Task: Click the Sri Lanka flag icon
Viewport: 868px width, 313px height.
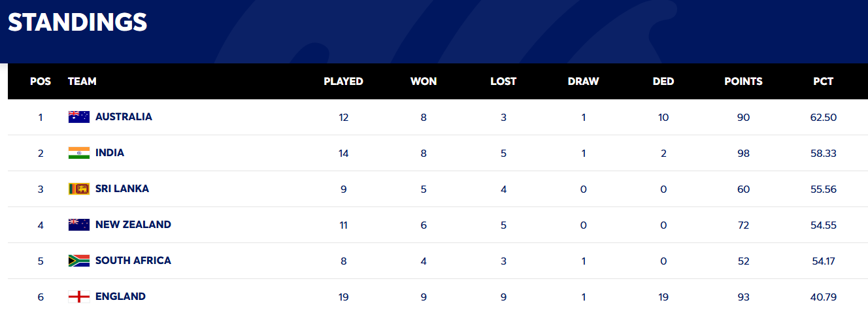Action: click(79, 189)
